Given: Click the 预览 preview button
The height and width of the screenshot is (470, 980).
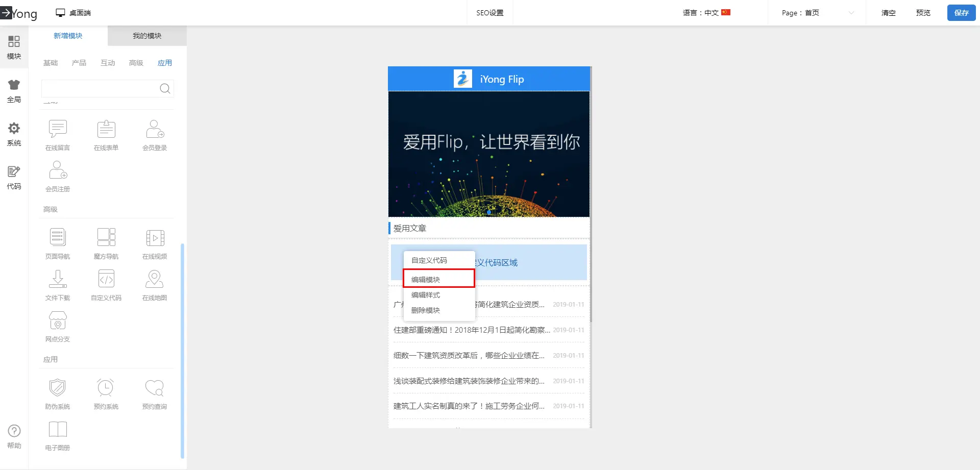Looking at the screenshot, I should tap(923, 13).
